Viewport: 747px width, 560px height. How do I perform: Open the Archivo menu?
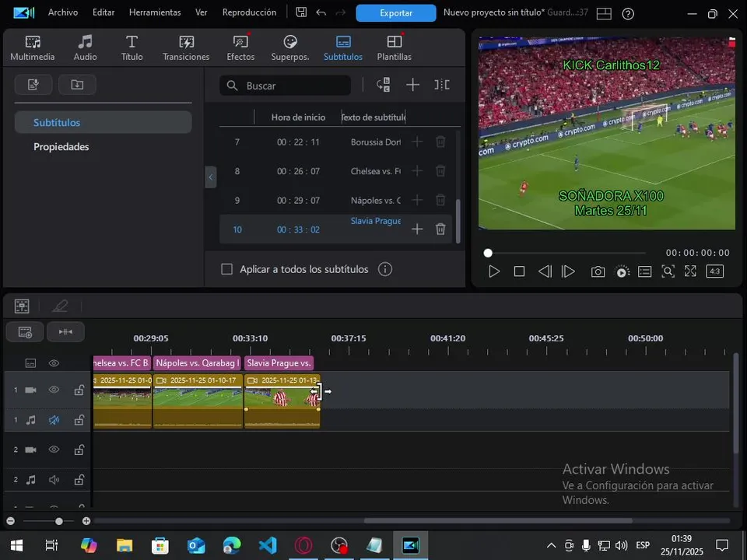pos(63,12)
